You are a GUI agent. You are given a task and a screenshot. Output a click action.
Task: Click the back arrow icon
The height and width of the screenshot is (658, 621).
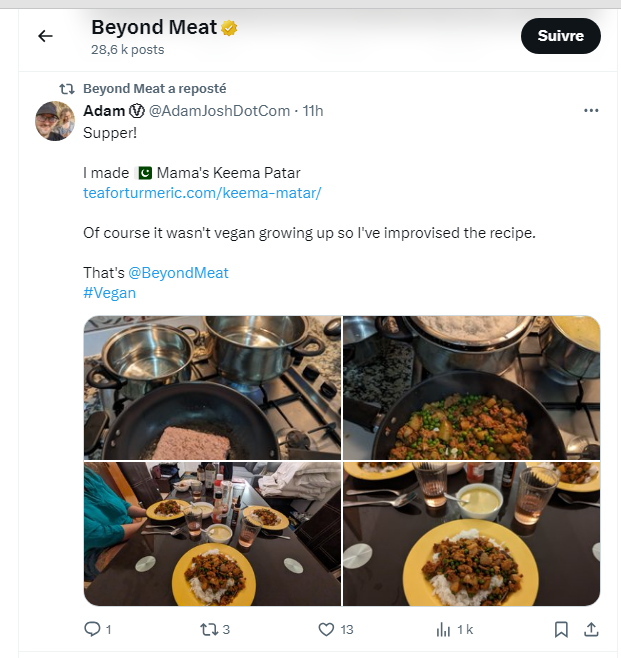coord(45,36)
